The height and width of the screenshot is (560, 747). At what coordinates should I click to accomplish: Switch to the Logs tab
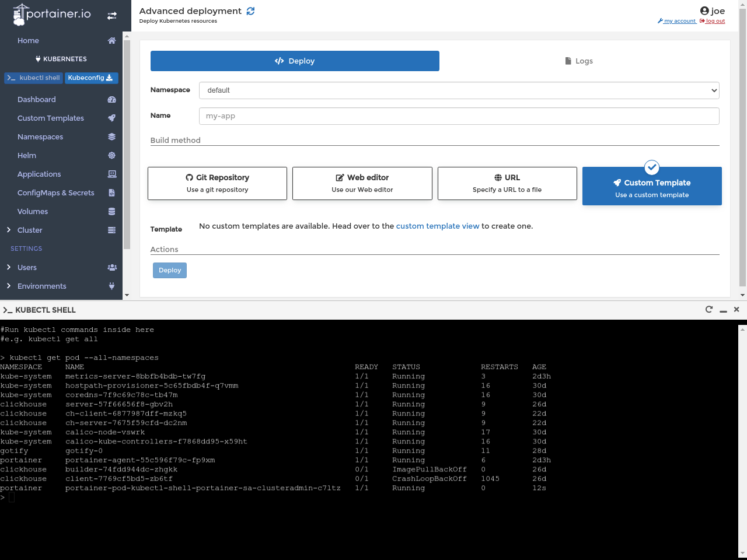(x=579, y=61)
